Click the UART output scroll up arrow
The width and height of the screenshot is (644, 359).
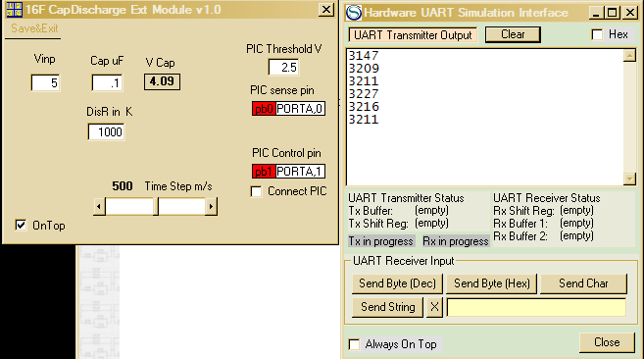629,56
